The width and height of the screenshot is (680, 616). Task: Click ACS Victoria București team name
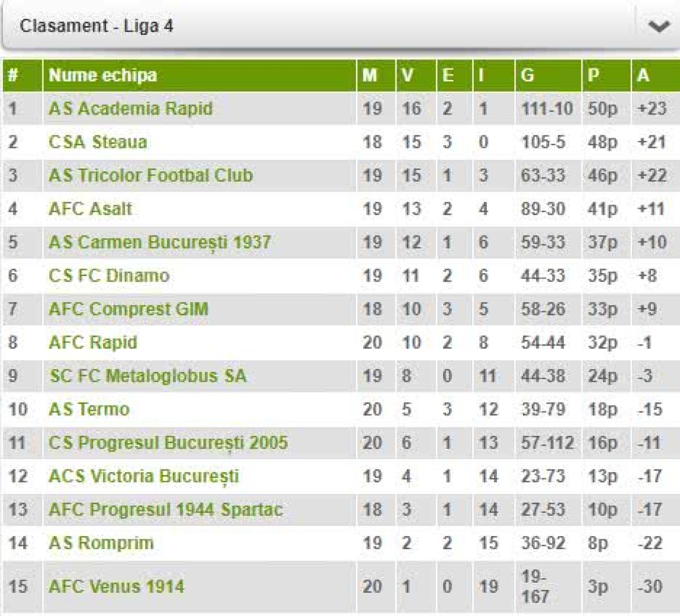[144, 477]
